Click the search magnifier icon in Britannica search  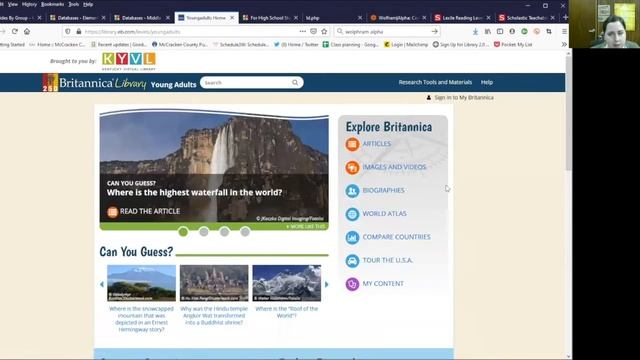click(x=295, y=83)
